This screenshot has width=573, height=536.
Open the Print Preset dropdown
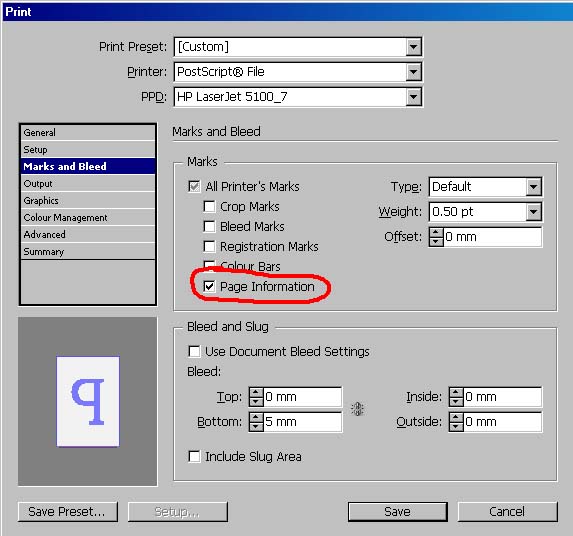point(413,47)
